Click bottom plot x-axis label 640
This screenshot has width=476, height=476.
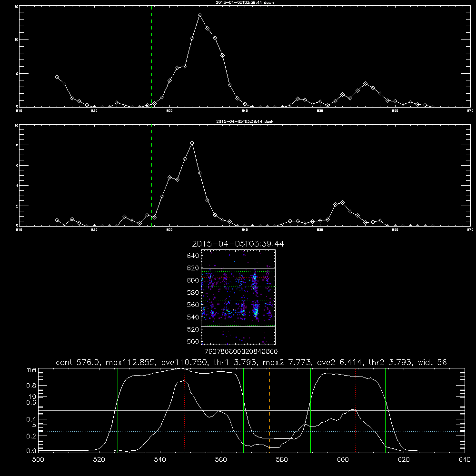coord(465,460)
